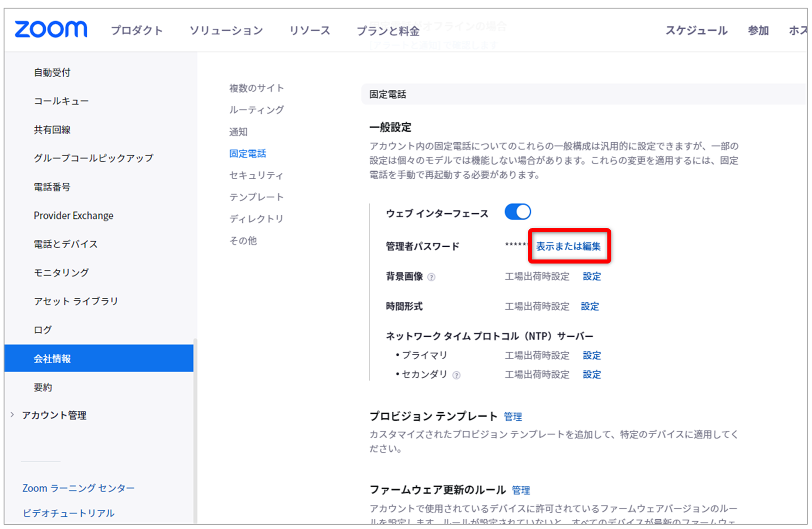The image size is (812, 529).
Task: Select 電話番号 in the sidebar
Action: tap(52, 187)
